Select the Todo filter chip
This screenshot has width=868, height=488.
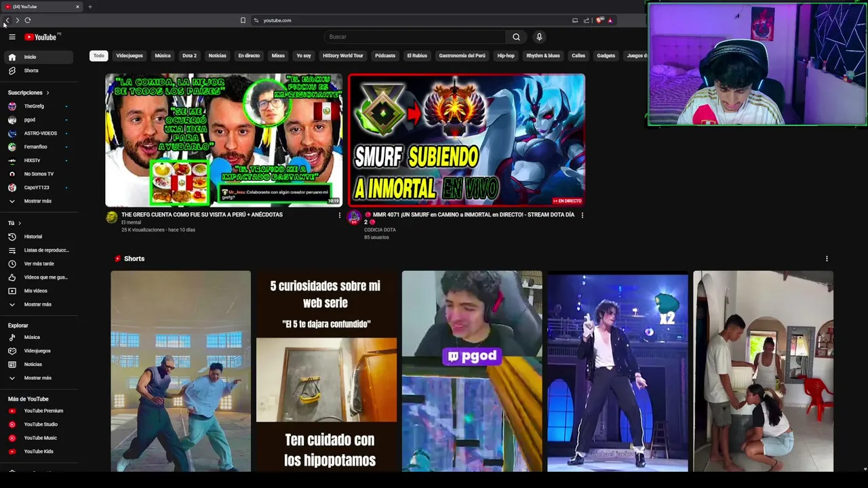click(x=99, y=56)
